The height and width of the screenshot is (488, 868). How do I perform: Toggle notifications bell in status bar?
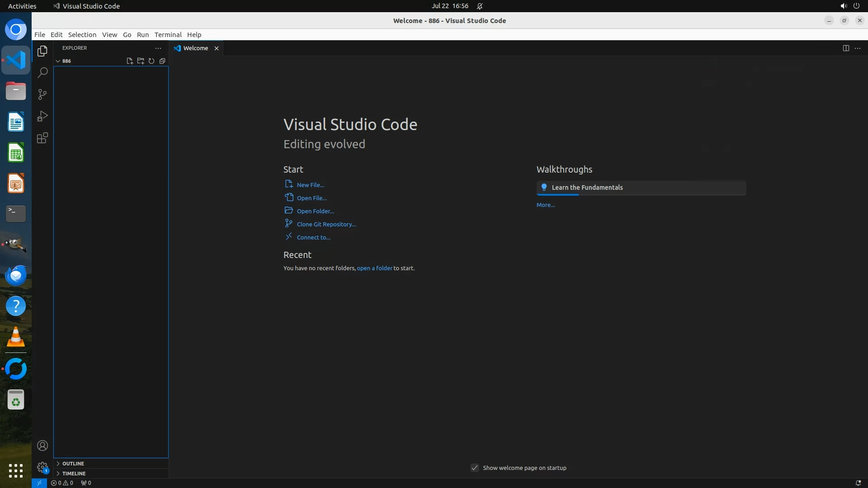coord(858,483)
